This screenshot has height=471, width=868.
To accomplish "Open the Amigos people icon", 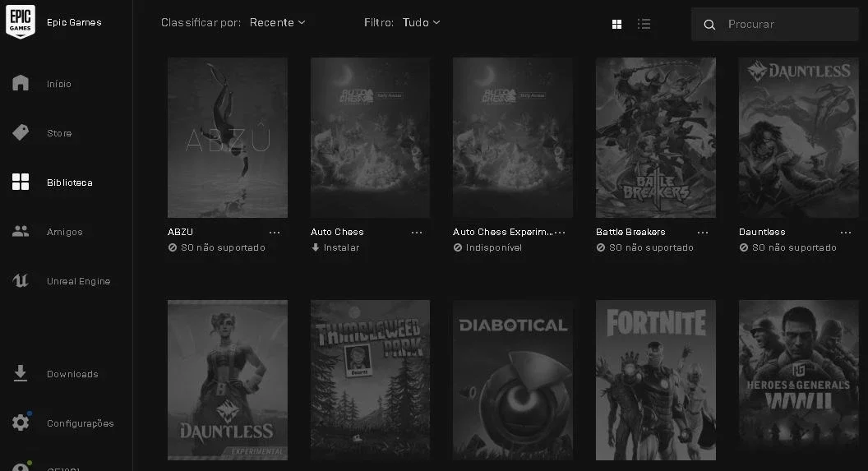I will tap(21, 231).
